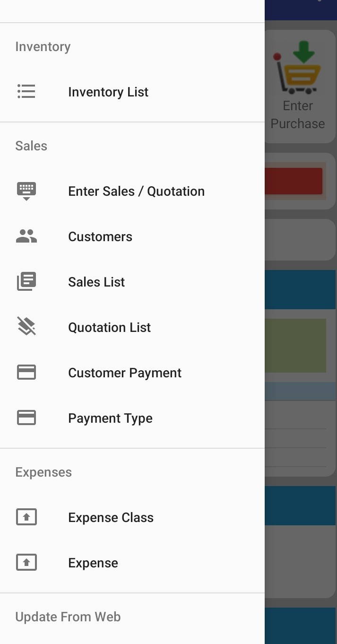
Task: Tap the Sales List document icon
Action: coord(26,281)
